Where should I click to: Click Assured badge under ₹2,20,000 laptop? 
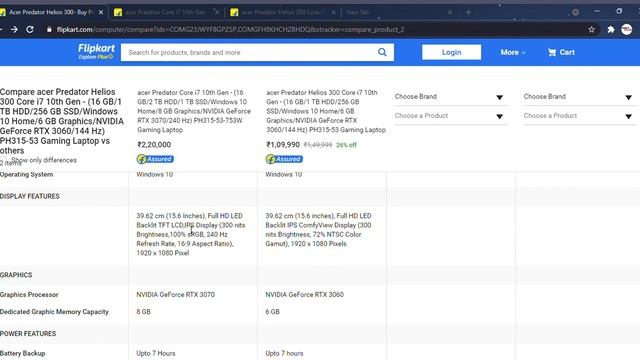point(155,159)
